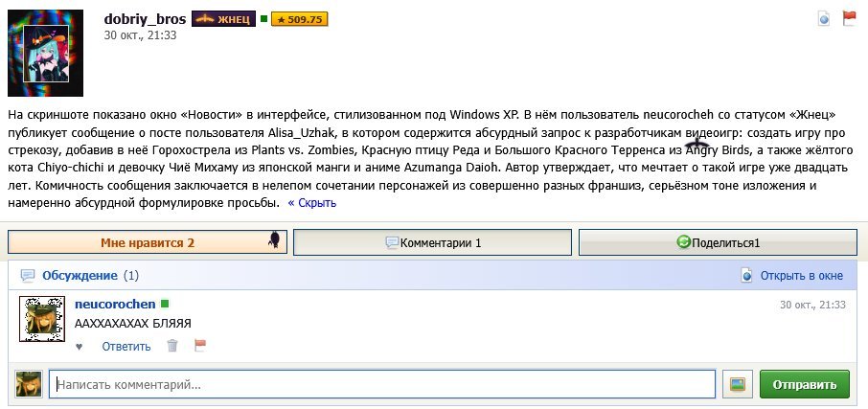Delete the comment with the trash icon
868x409 pixels.
172,346
